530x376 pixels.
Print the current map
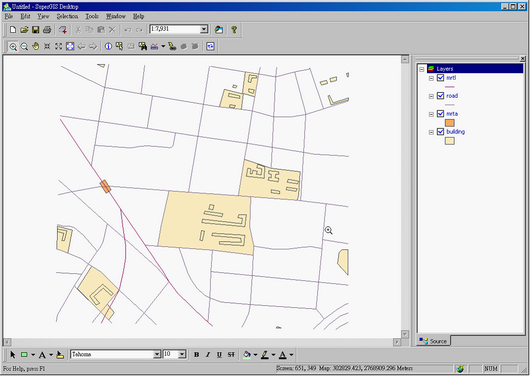pos(47,30)
